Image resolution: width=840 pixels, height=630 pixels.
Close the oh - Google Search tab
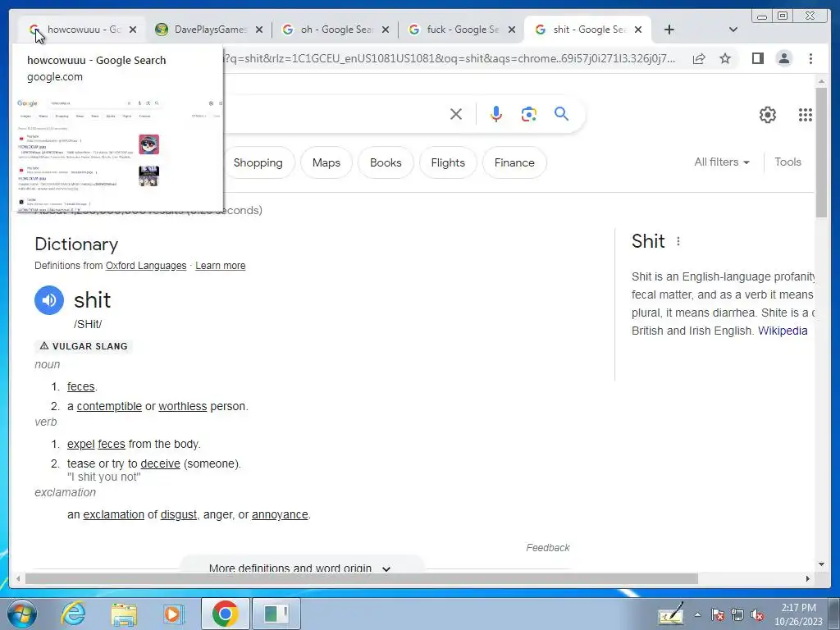tap(386, 30)
